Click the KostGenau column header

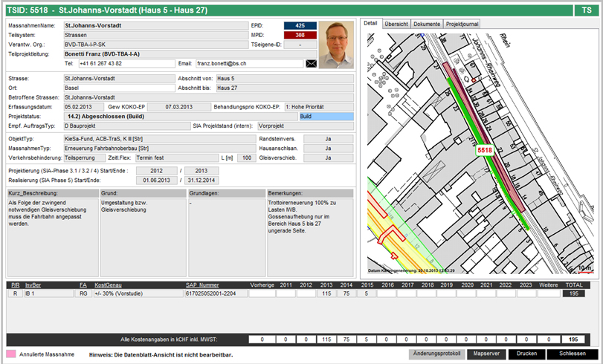pyautogui.click(x=109, y=285)
